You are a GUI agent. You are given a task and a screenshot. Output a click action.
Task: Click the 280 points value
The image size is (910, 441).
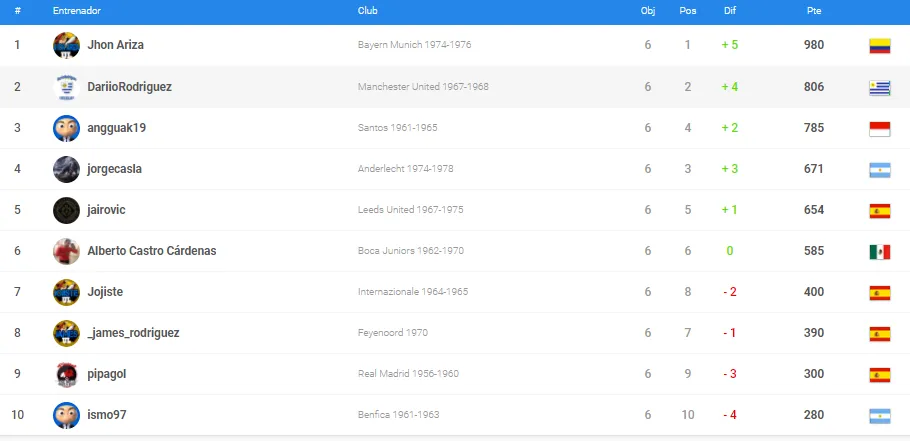[x=814, y=415]
